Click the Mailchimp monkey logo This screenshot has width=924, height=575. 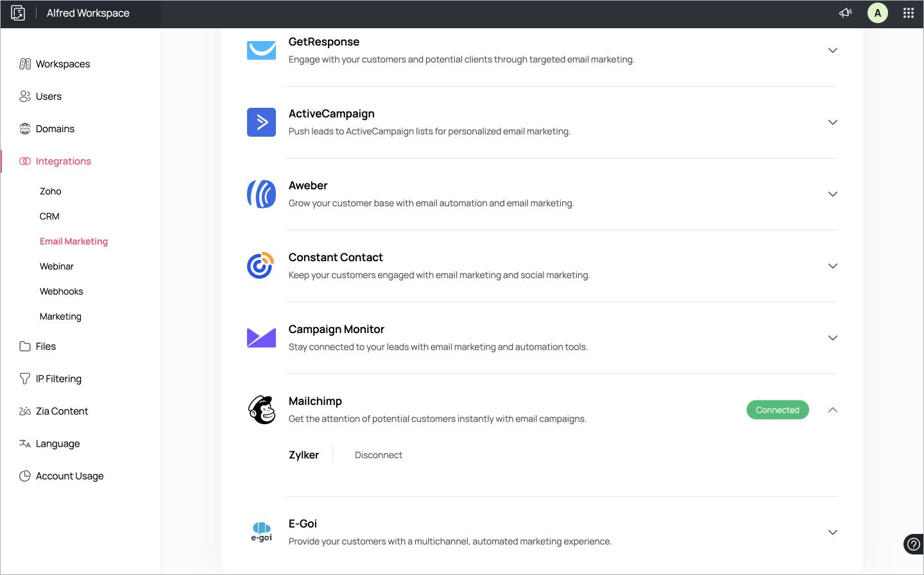point(262,409)
